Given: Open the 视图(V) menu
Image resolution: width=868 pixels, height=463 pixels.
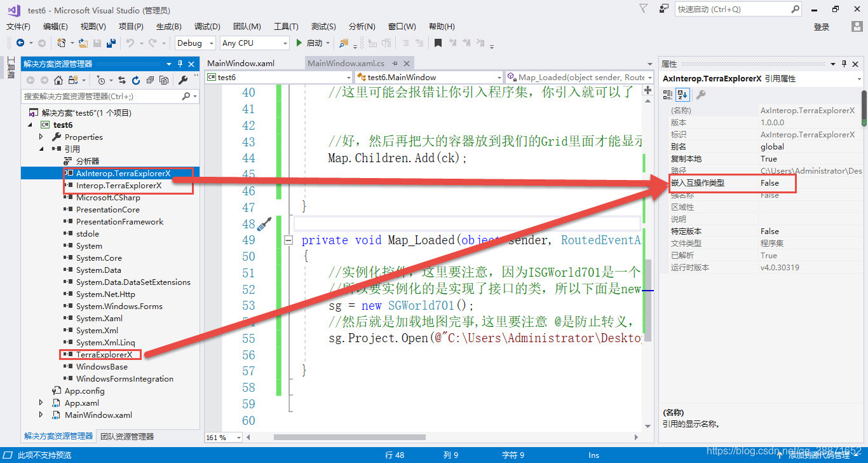Looking at the screenshot, I should [x=93, y=27].
